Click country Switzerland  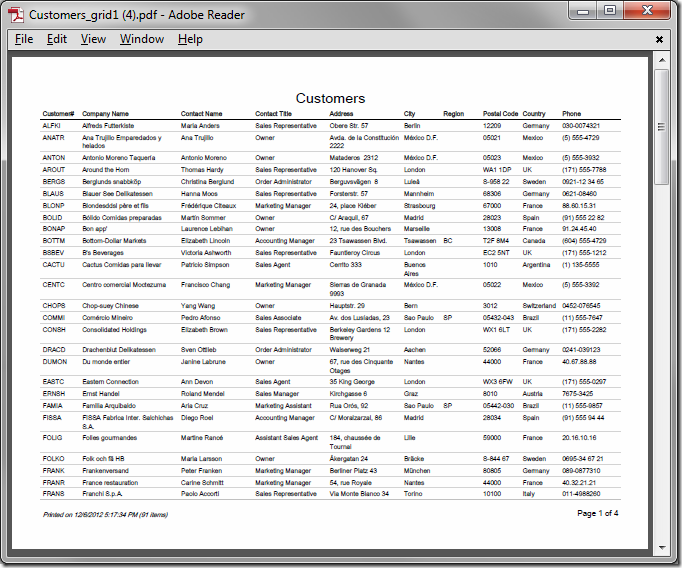(x=539, y=306)
